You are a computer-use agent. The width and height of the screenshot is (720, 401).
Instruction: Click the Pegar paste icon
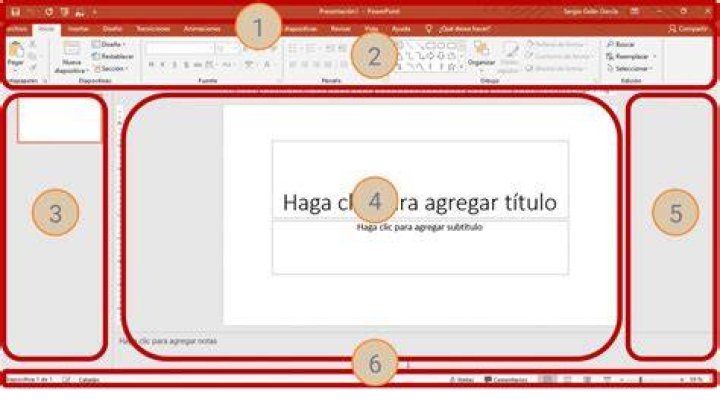[x=16, y=50]
